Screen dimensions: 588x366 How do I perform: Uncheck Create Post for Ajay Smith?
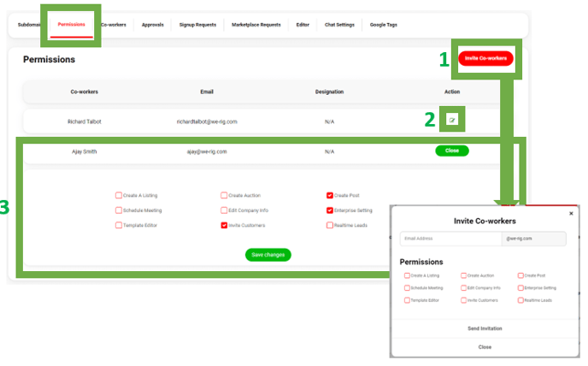coord(330,195)
